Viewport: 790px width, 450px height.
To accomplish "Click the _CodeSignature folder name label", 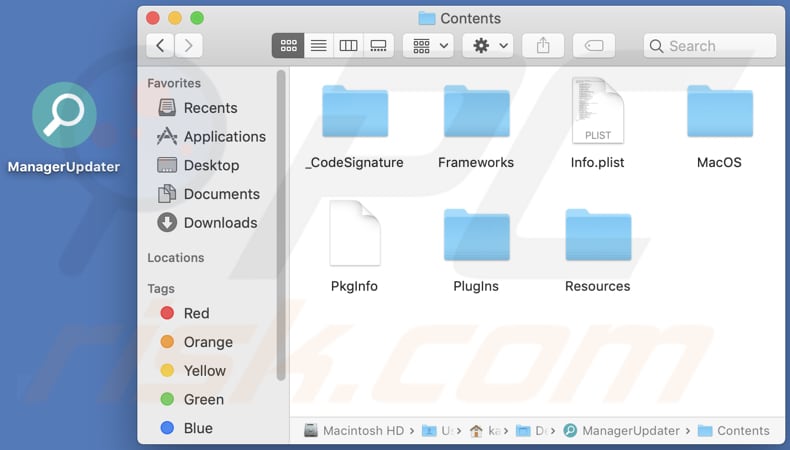I will pyautogui.click(x=355, y=162).
